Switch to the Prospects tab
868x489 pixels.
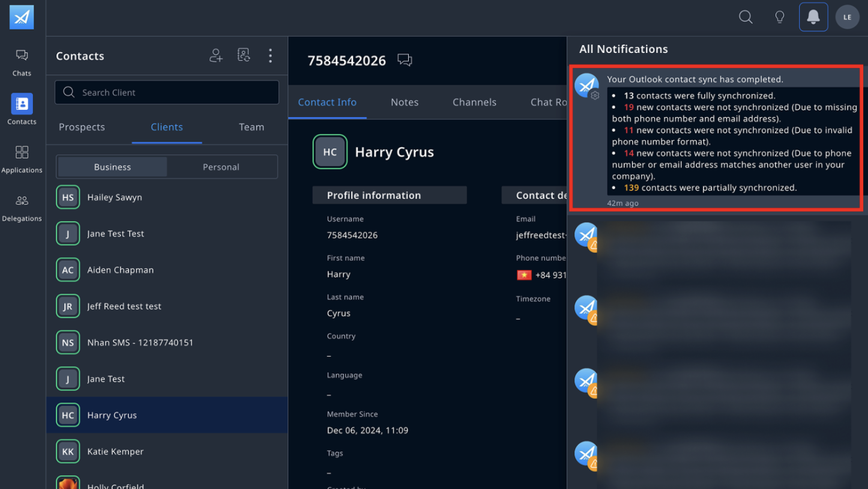[x=82, y=127]
